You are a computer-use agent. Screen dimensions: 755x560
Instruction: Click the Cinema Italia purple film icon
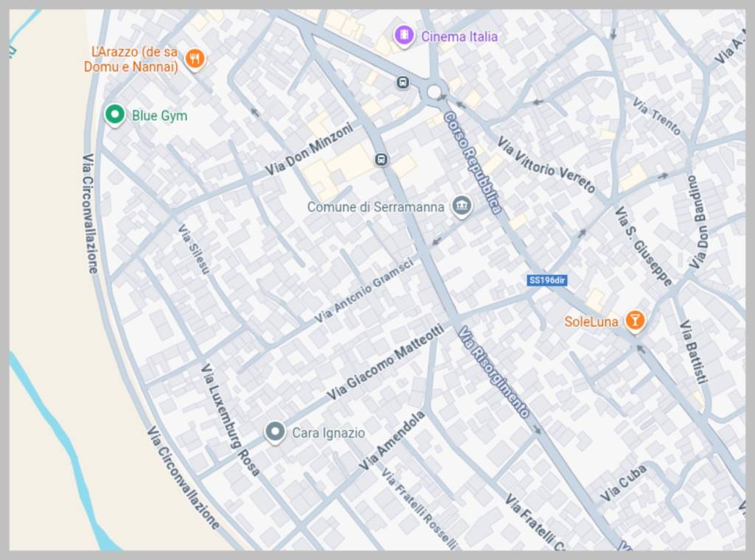coord(403,35)
